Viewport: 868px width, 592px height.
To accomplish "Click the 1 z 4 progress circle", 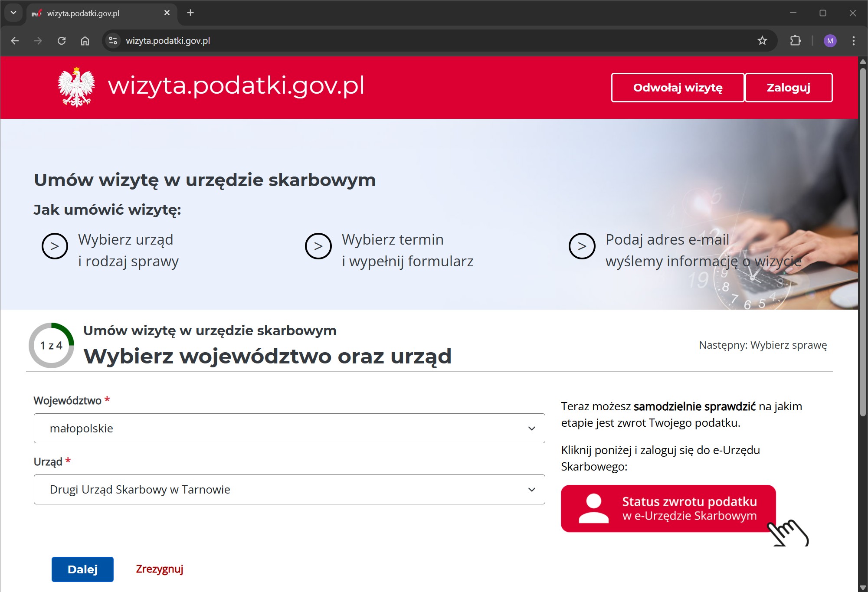I will [52, 346].
